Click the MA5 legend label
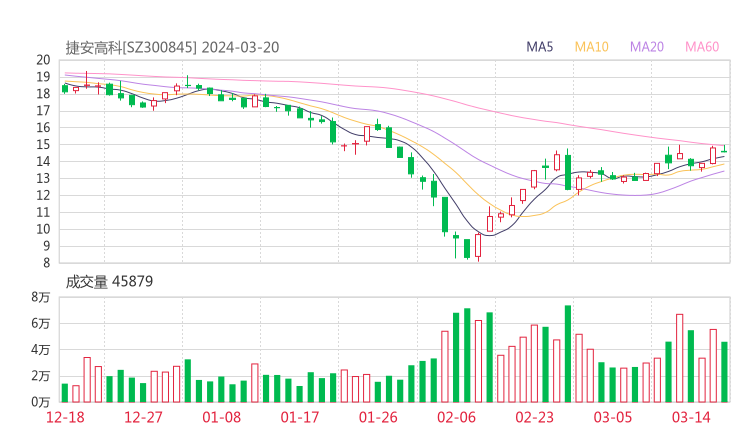The image size is (740, 440). coord(539,47)
